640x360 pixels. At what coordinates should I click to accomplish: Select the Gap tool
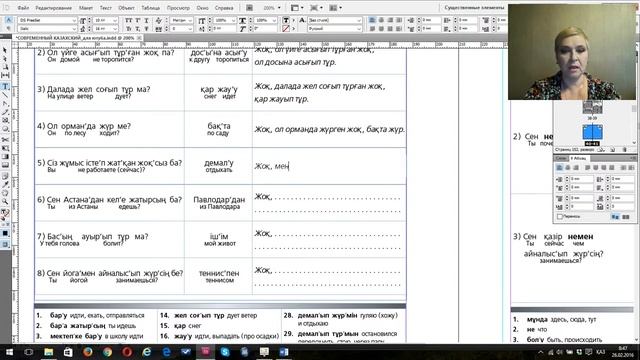coord(5,75)
